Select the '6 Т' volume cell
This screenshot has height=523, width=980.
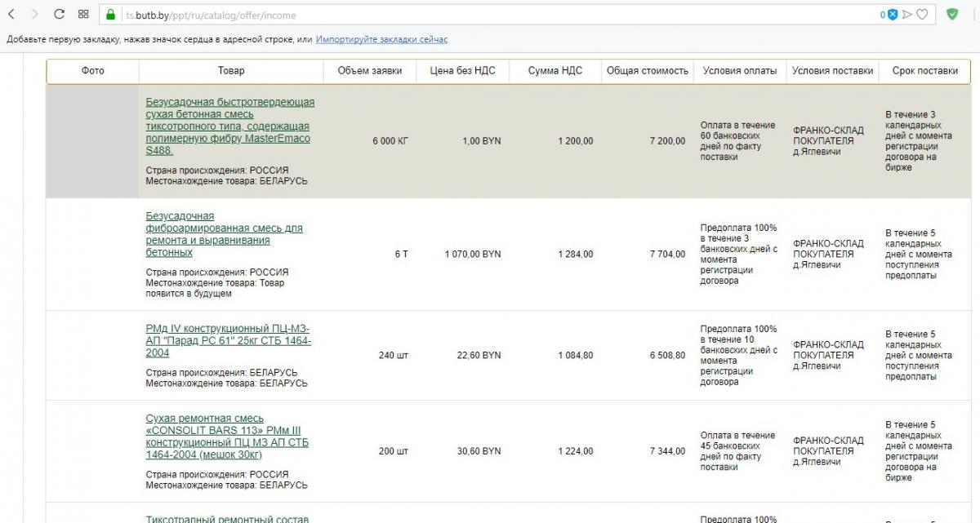pyautogui.click(x=401, y=255)
